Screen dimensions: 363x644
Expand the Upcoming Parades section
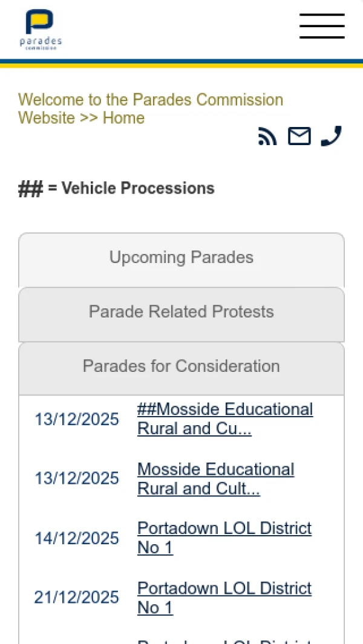(x=181, y=258)
